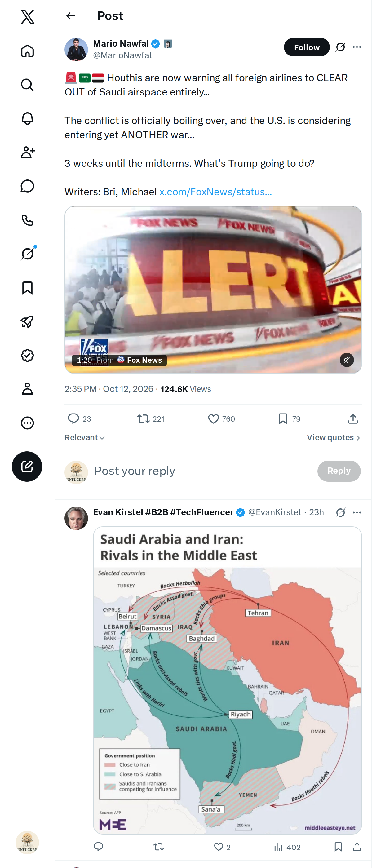The width and height of the screenshot is (372, 868).
Task: Open Communities people icon
Action: pyautogui.click(x=27, y=152)
